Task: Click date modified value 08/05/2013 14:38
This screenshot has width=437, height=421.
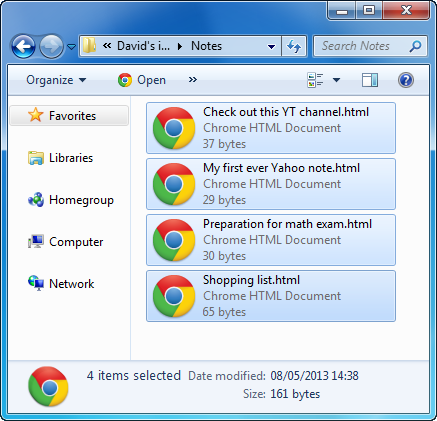Action: [314, 376]
